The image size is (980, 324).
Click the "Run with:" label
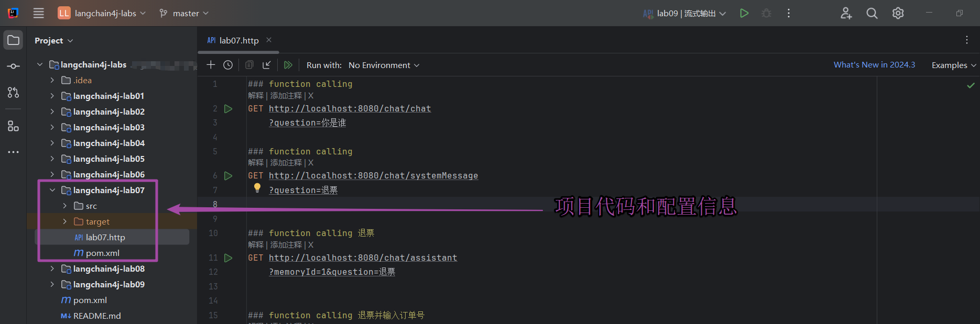pyautogui.click(x=324, y=65)
